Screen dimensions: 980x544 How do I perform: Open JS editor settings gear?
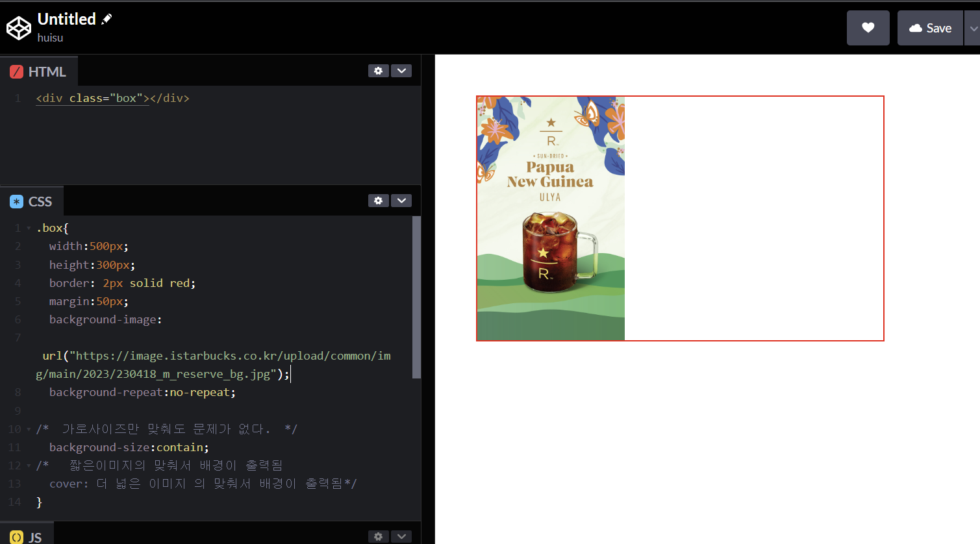379,537
